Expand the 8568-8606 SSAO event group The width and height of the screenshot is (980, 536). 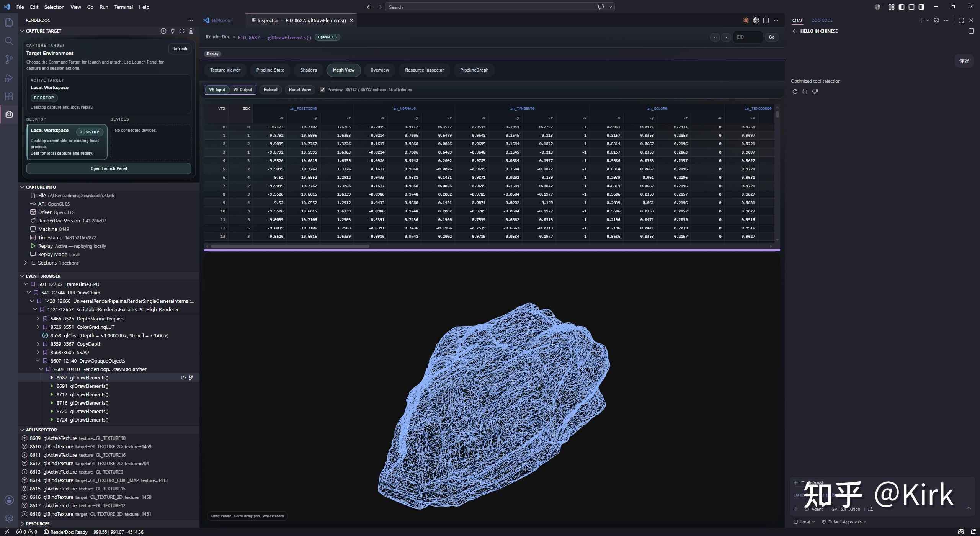38,352
